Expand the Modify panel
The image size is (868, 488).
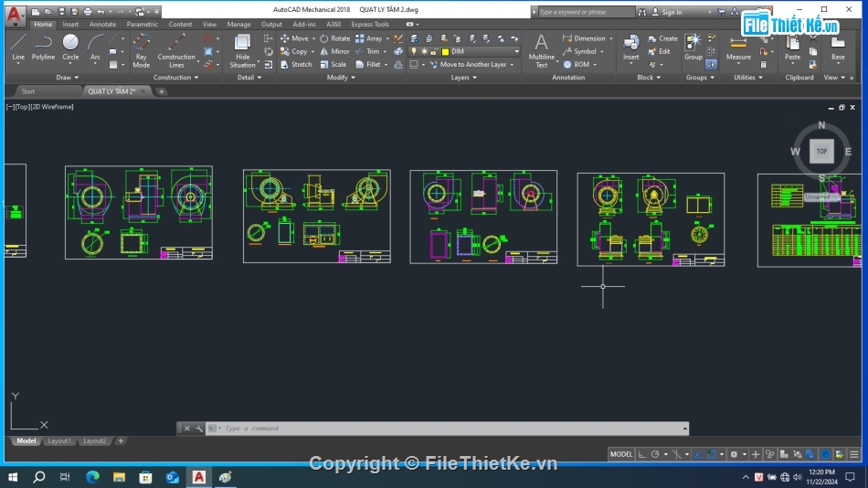341,78
